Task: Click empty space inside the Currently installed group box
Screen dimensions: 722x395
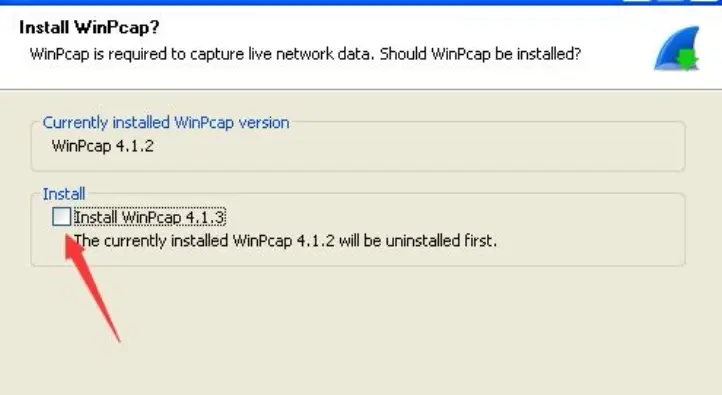Action: 414,147
